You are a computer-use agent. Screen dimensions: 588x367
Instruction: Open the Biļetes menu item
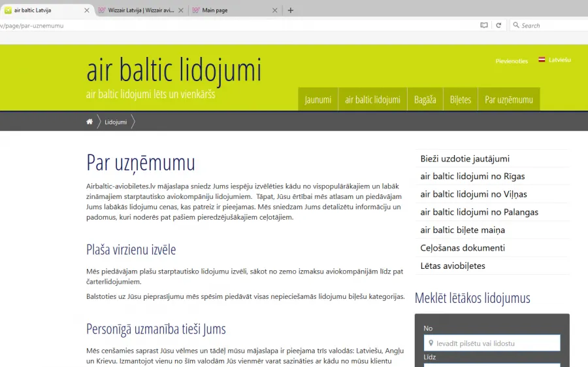point(461,99)
